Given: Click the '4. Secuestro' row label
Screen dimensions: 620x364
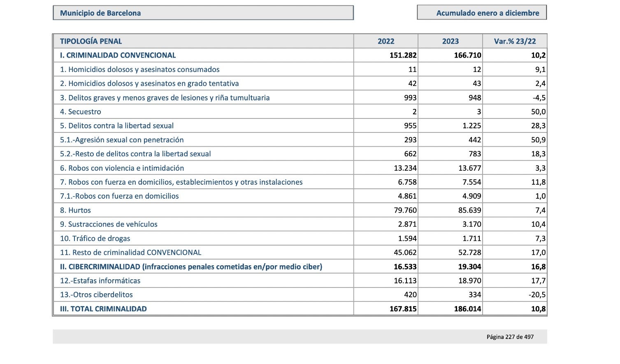Looking at the screenshot, I should pyautogui.click(x=81, y=111).
